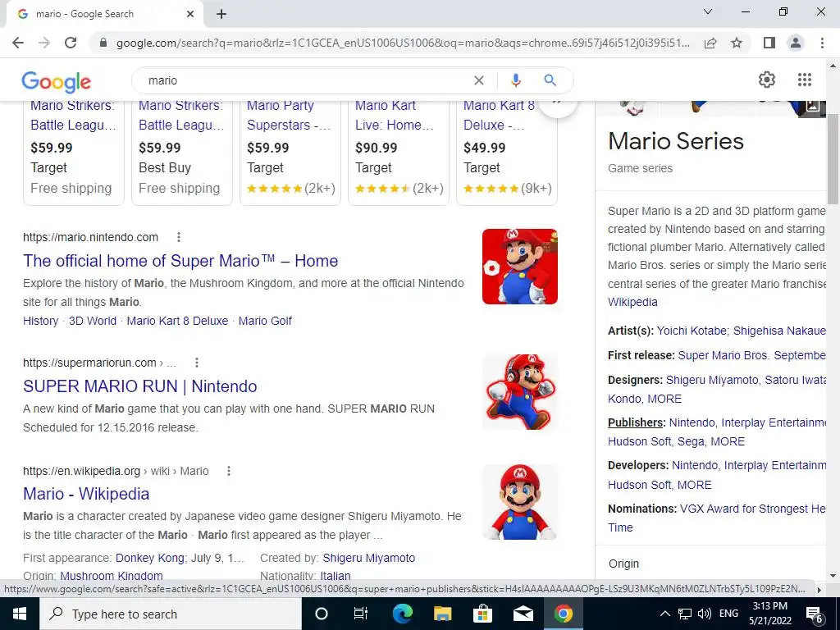The image size is (840, 630).
Task: Expand MORE developers in knowledge panel
Action: click(694, 485)
